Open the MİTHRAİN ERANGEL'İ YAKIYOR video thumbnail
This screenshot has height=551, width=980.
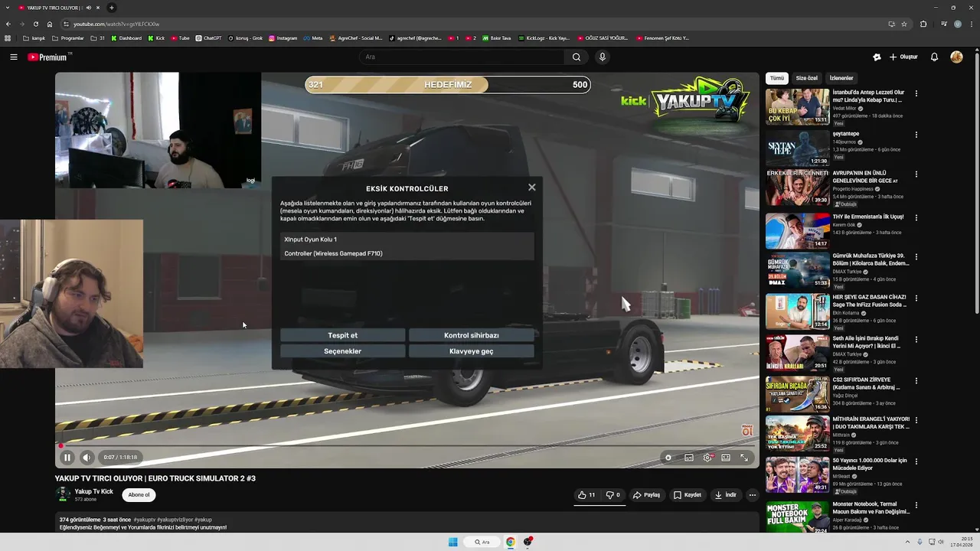pos(797,433)
